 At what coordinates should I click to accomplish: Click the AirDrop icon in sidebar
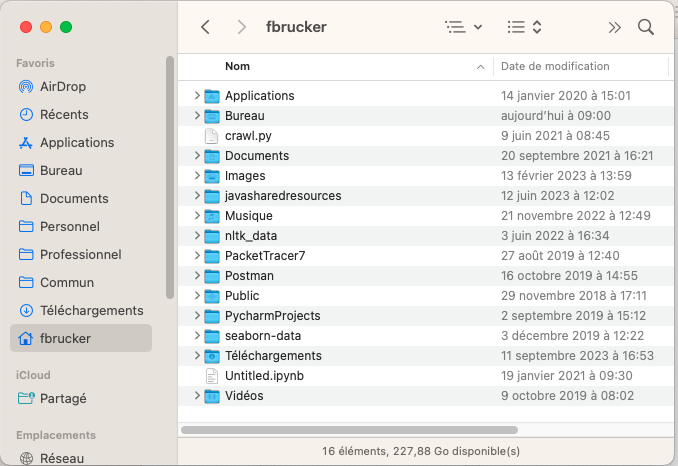click(x=26, y=87)
